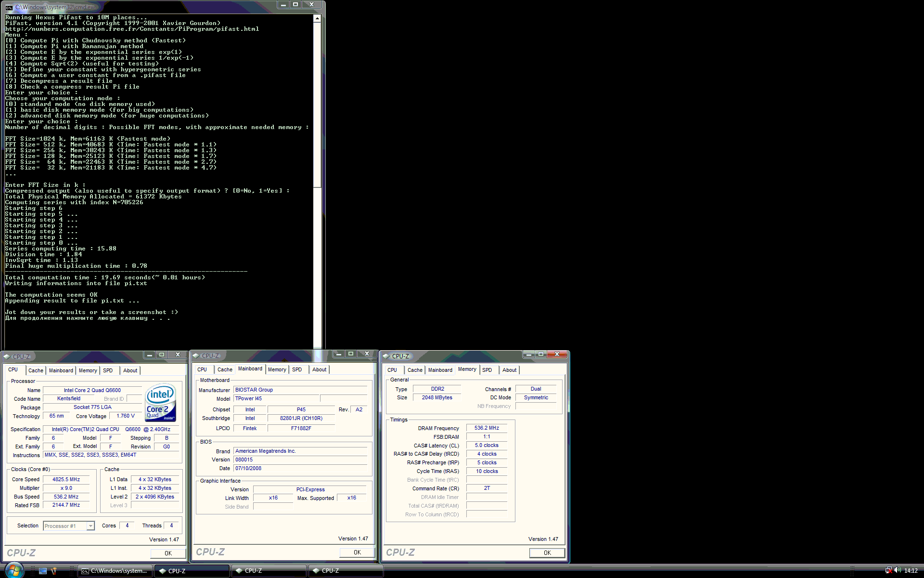Activate the middle CPU-Z taskbar button
The width and height of the screenshot is (924, 578).
pos(269,571)
